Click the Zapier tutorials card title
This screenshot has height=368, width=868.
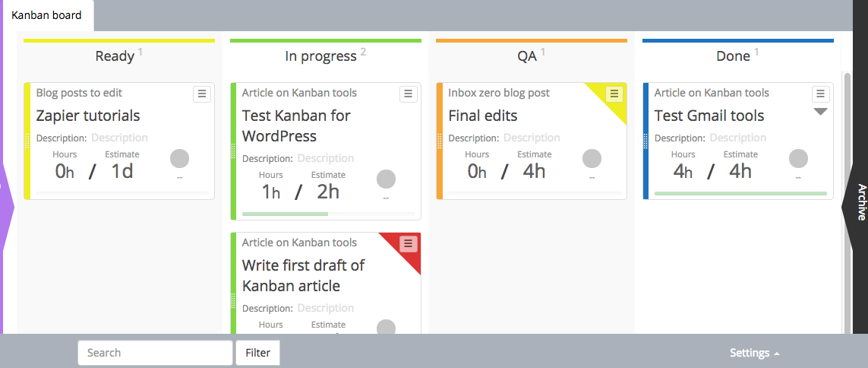coord(88,116)
